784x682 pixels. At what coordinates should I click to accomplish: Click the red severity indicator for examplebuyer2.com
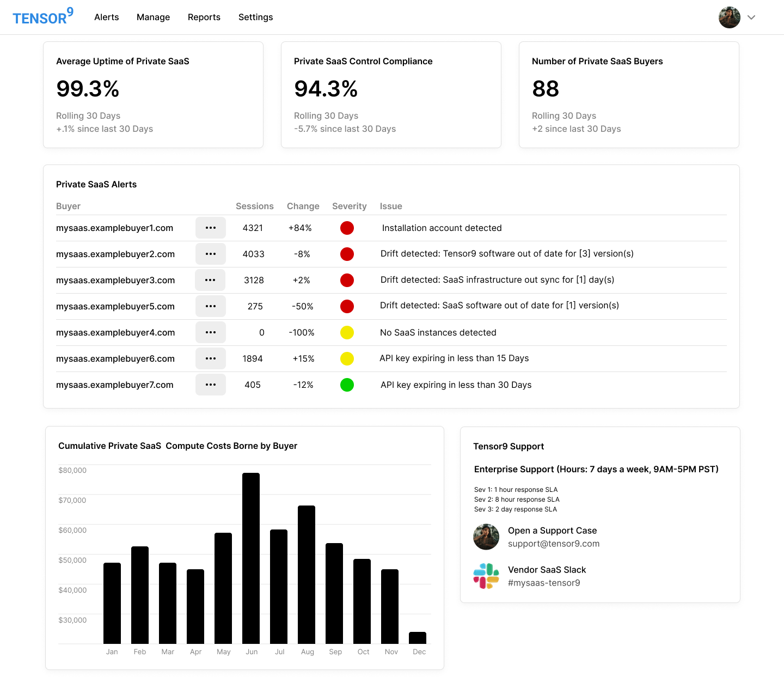[x=347, y=254]
